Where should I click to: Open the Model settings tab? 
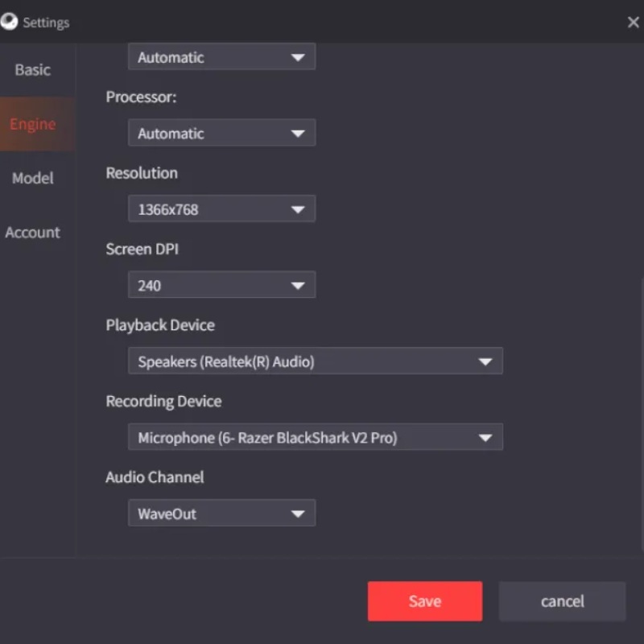pyautogui.click(x=33, y=178)
